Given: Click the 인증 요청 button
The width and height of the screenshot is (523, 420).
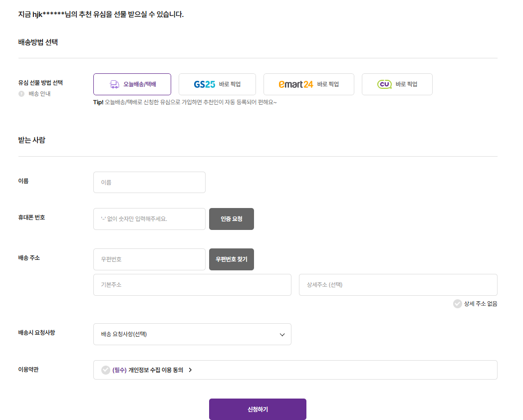Looking at the screenshot, I should (x=232, y=219).
